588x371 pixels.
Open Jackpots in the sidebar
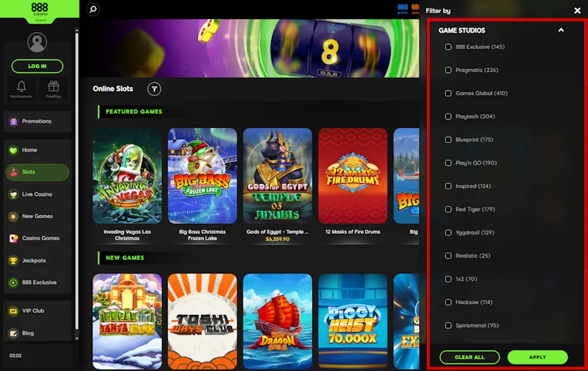point(37,261)
